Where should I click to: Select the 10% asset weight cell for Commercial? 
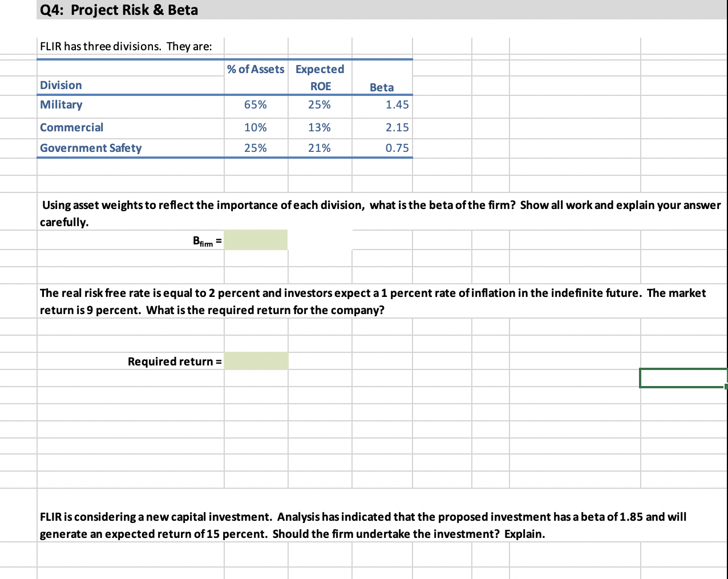[256, 127]
